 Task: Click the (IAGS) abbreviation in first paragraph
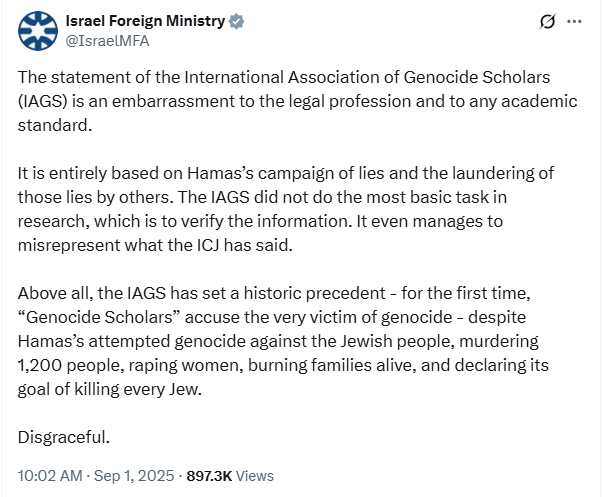point(43,101)
